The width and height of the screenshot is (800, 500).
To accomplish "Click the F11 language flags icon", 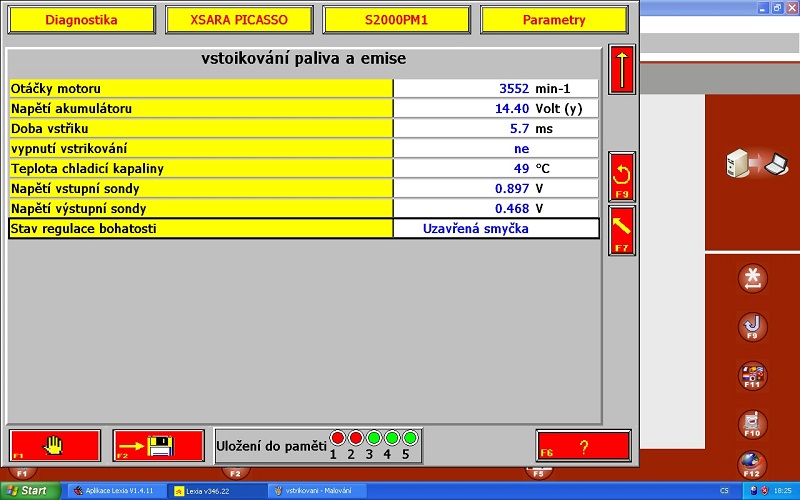I will [x=751, y=376].
